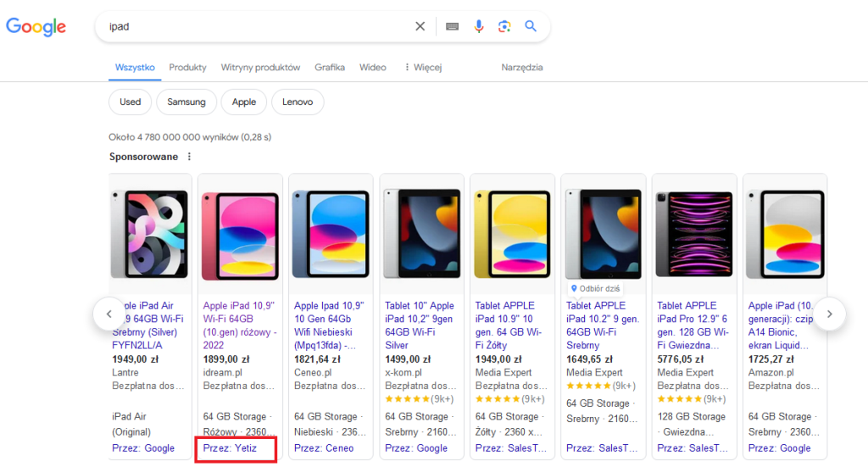Image resolution: width=868 pixels, height=472 pixels.
Task: Click 'Przez: Google' under x-kom.pl listing
Action: click(416, 448)
